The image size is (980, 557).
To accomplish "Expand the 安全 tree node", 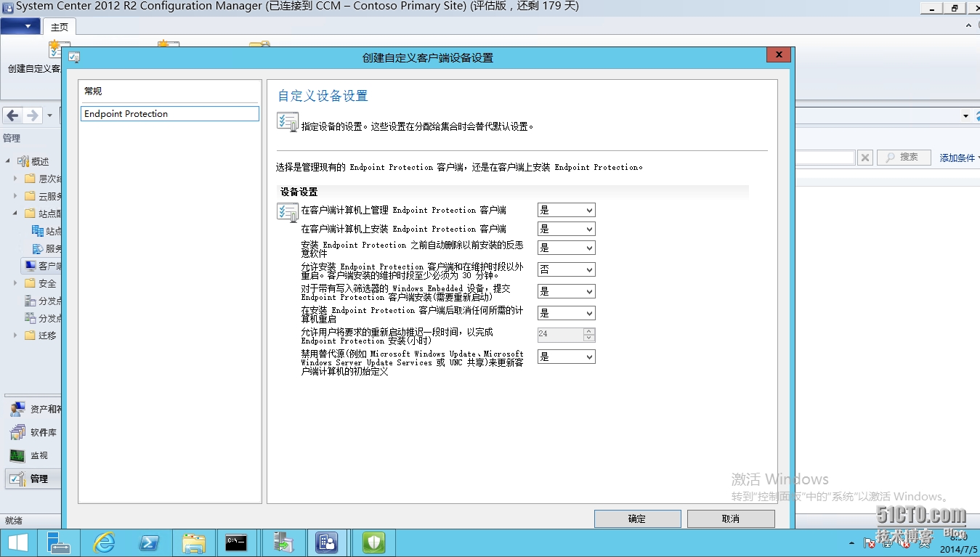I will click(x=15, y=283).
